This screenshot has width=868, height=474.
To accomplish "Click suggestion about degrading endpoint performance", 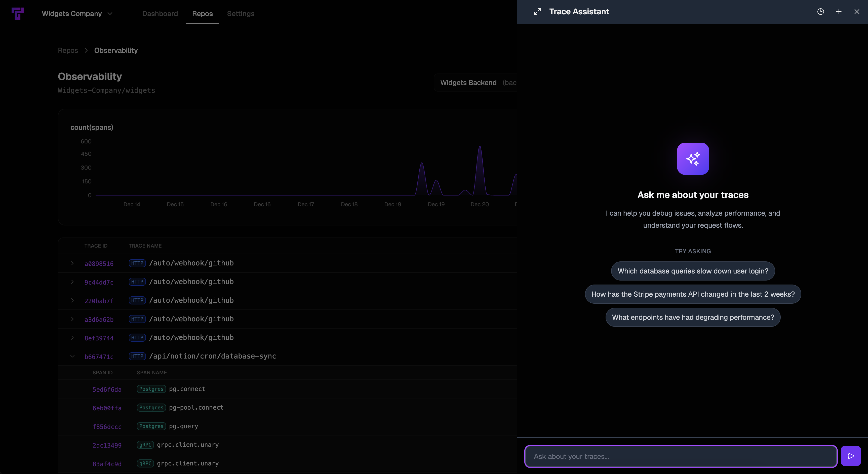I will pos(693,317).
